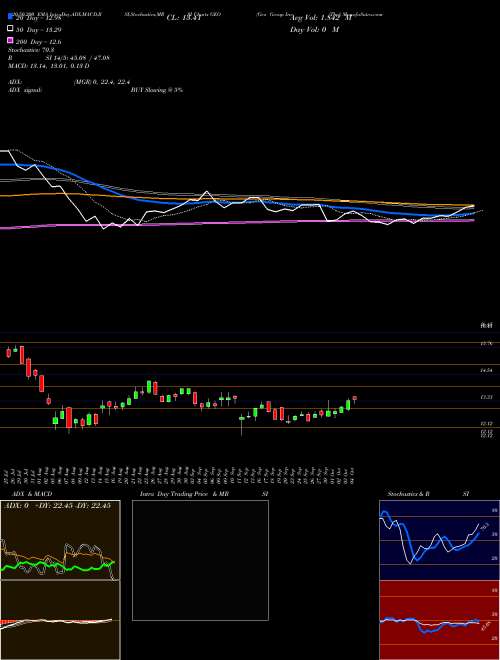This screenshot has height=660, width=500.
Task: Click the 13.23 price axis label
Action: pyautogui.click(x=486, y=397)
